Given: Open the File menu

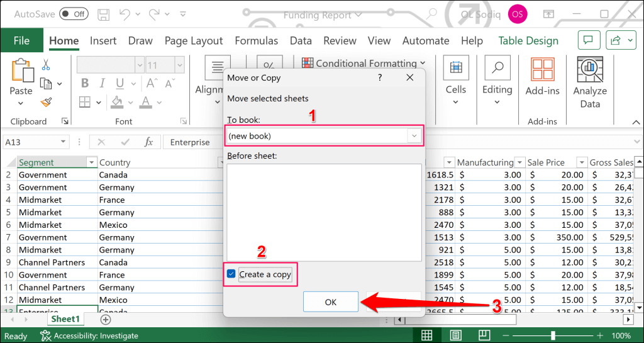Looking at the screenshot, I should click(22, 40).
